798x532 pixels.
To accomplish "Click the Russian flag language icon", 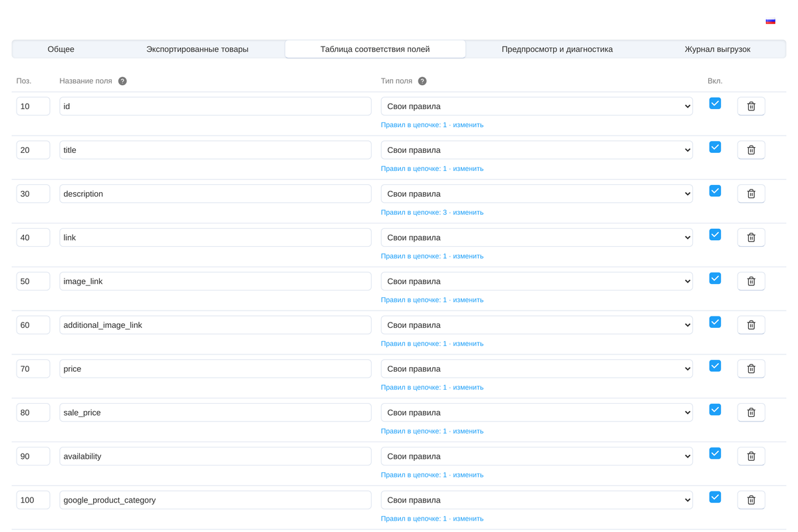I will [770, 21].
